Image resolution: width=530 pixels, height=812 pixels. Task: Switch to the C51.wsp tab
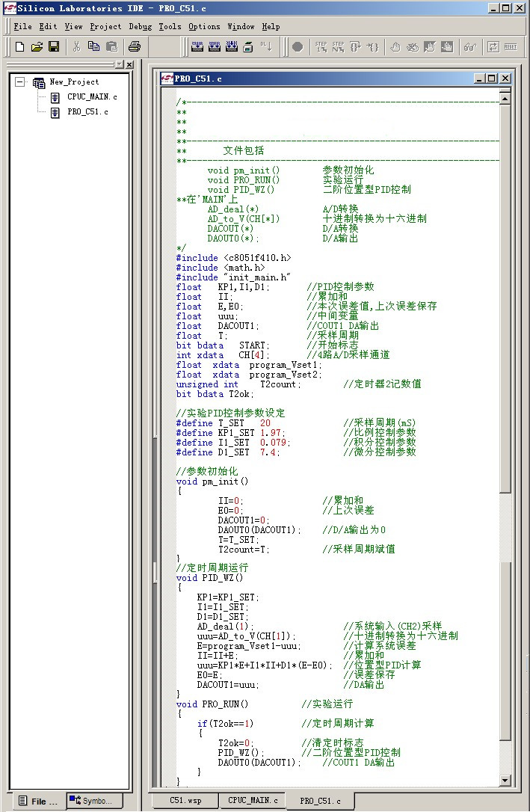tap(185, 800)
